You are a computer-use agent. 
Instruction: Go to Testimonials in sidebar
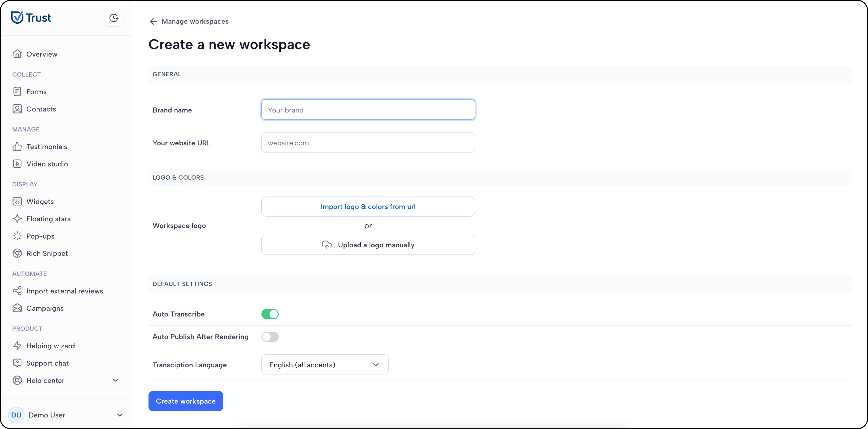coord(47,147)
